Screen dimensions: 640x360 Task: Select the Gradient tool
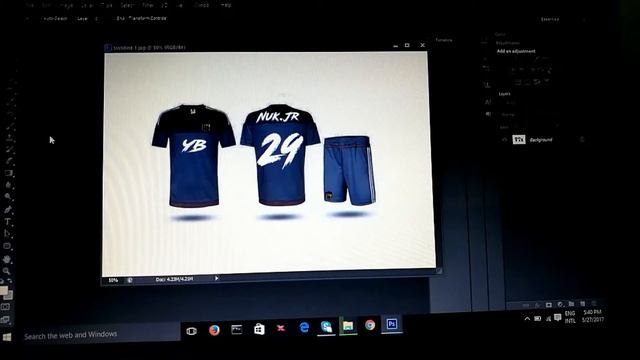[x=9, y=173]
